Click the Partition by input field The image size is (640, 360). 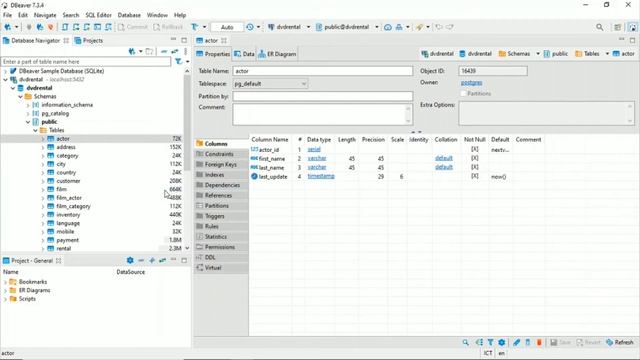pyautogui.click(x=322, y=96)
